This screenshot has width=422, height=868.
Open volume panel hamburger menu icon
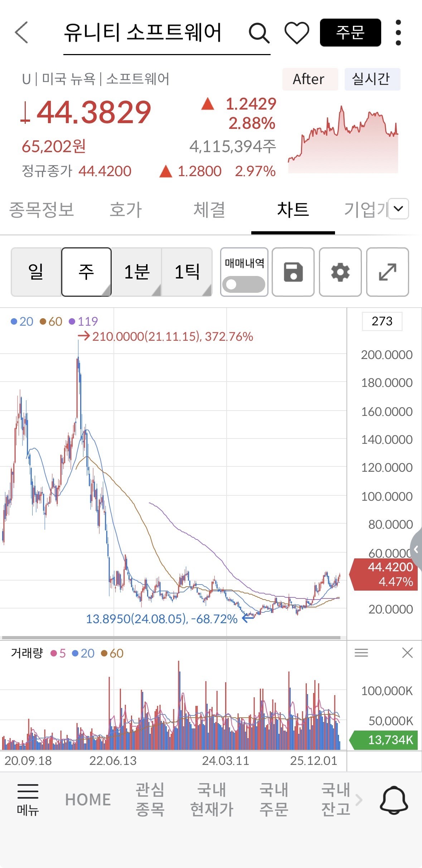(361, 653)
